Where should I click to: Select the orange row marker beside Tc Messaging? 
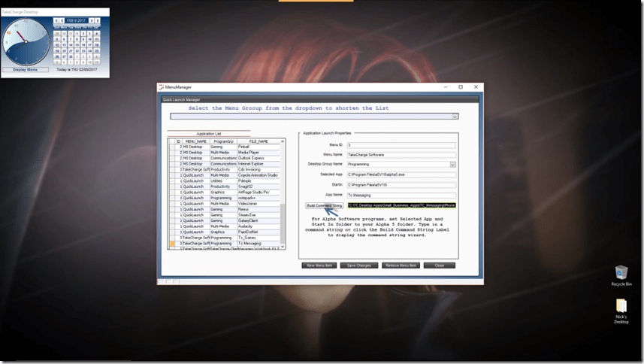(x=172, y=244)
